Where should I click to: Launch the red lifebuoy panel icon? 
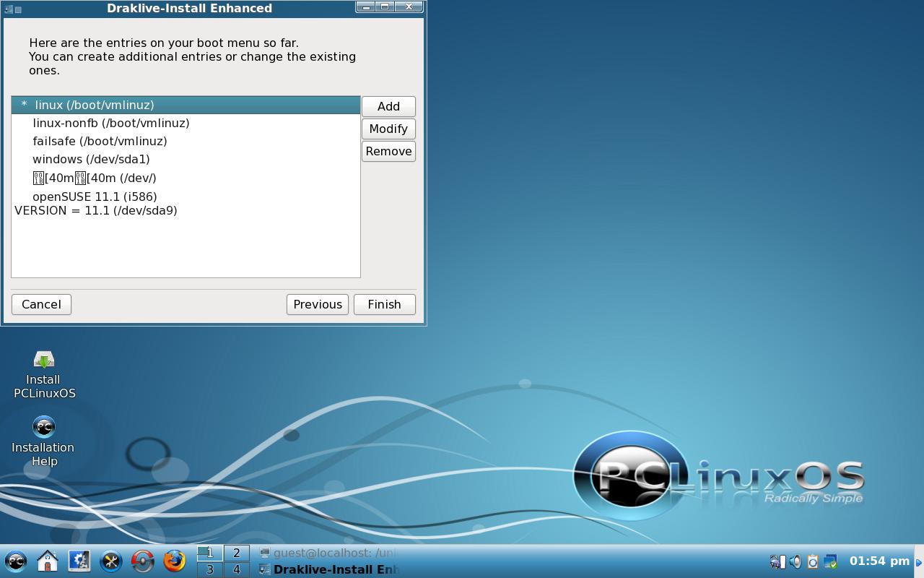click(x=143, y=561)
